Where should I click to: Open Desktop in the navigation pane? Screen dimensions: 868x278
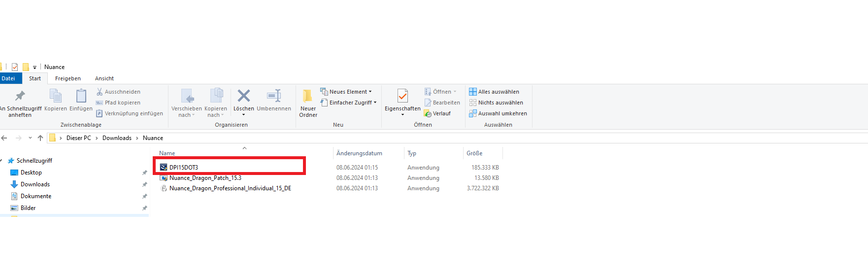pos(31,173)
